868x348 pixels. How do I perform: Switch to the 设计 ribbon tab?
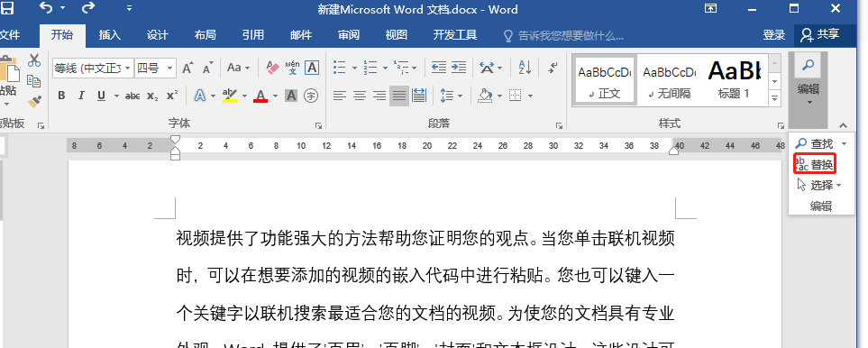pos(157,35)
